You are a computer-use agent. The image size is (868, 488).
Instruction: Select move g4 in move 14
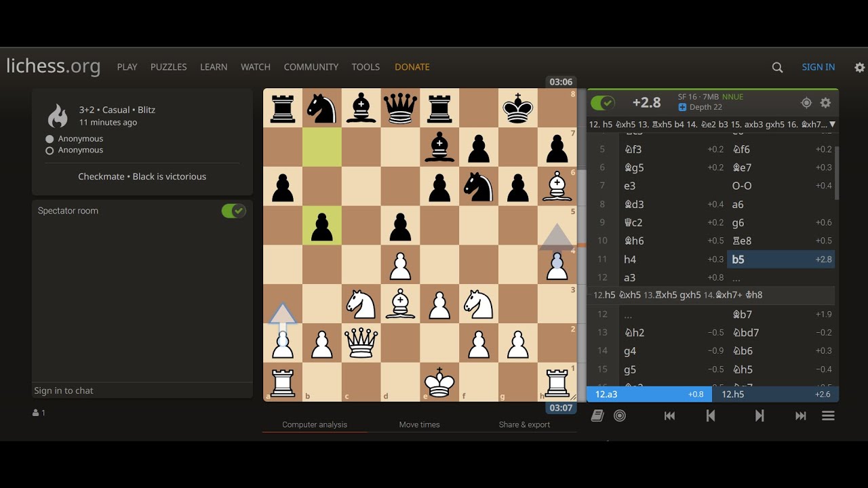(673, 351)
